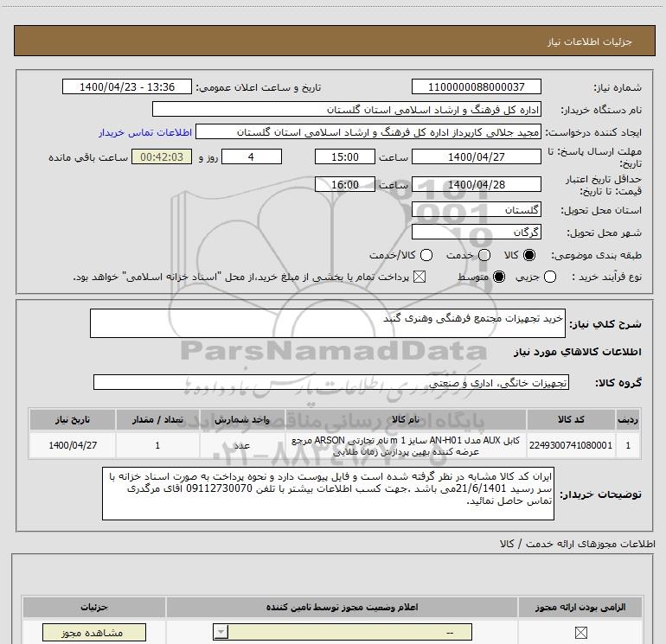Click the نام کالا column header

pos(406,419)
